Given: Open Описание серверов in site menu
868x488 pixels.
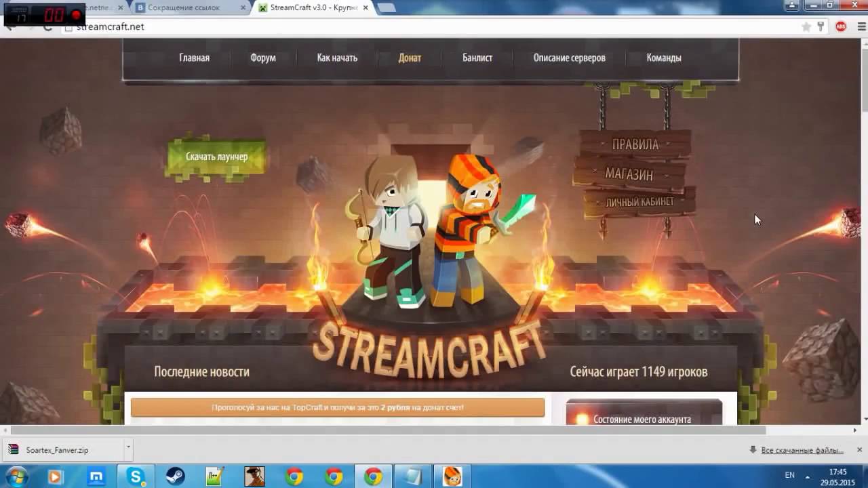Looking at the screenshot, I should (x=569, y=58).
